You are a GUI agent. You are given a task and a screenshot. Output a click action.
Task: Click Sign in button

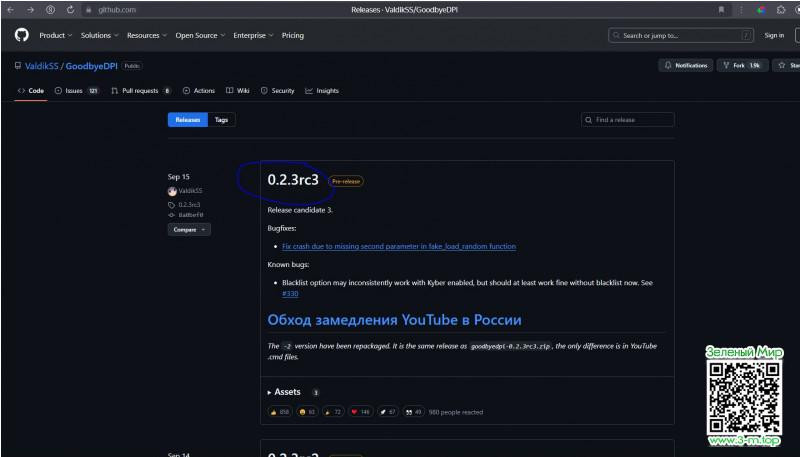tap(773, 35)
